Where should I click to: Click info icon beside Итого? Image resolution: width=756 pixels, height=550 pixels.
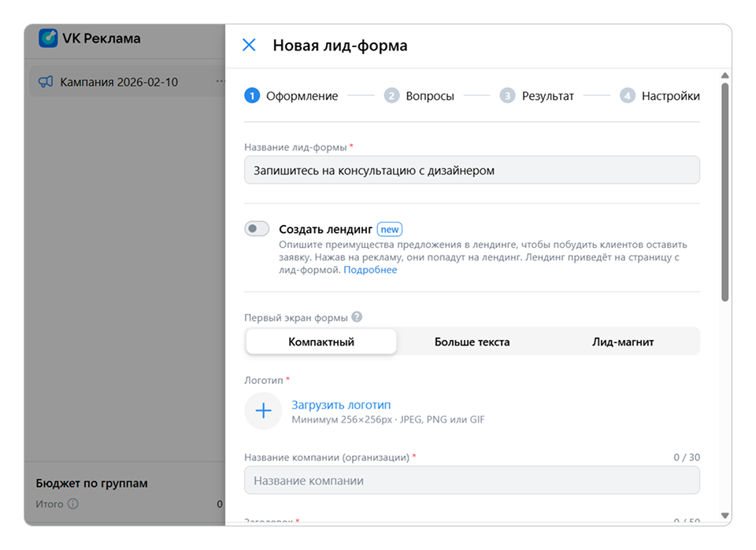tap(72, 504)
